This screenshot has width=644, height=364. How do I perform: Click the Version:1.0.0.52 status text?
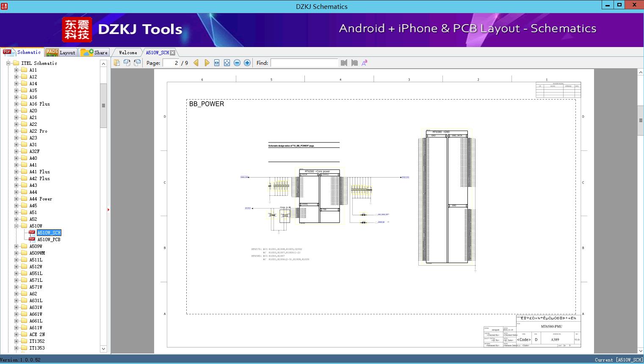tap(21, 360)
